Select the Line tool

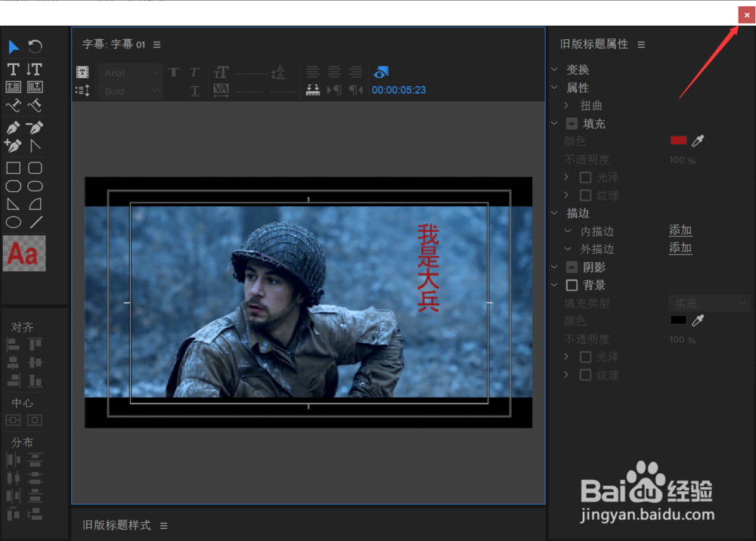tap(36, 223)
